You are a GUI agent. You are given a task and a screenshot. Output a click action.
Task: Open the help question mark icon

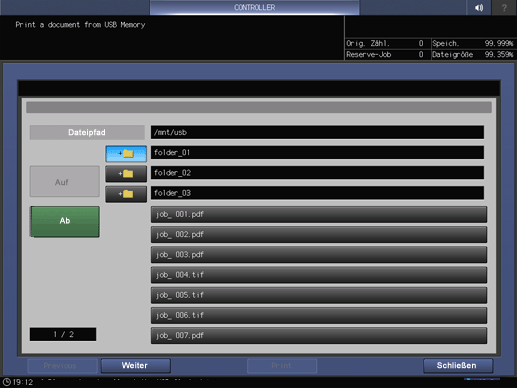[504, 8]
